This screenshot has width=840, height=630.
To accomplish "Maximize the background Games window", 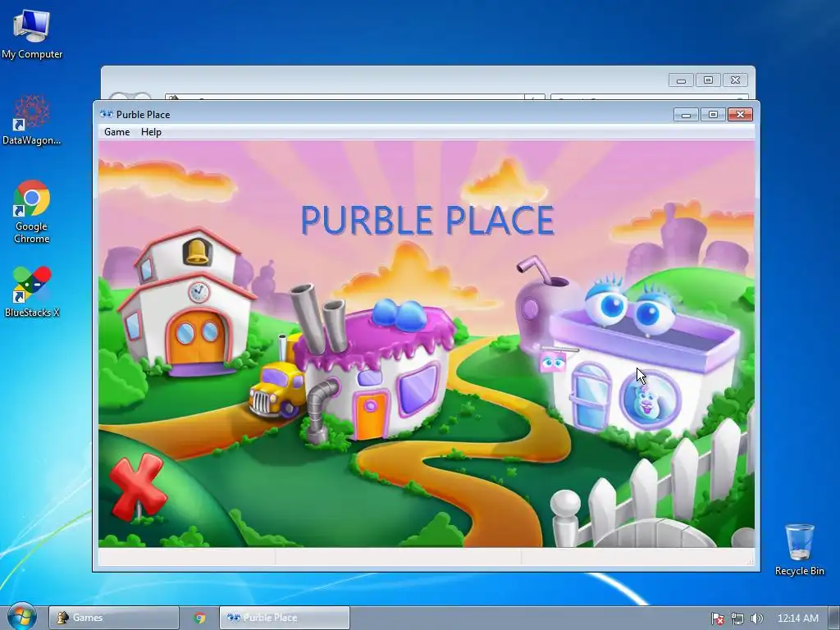I will coord(708,80).
